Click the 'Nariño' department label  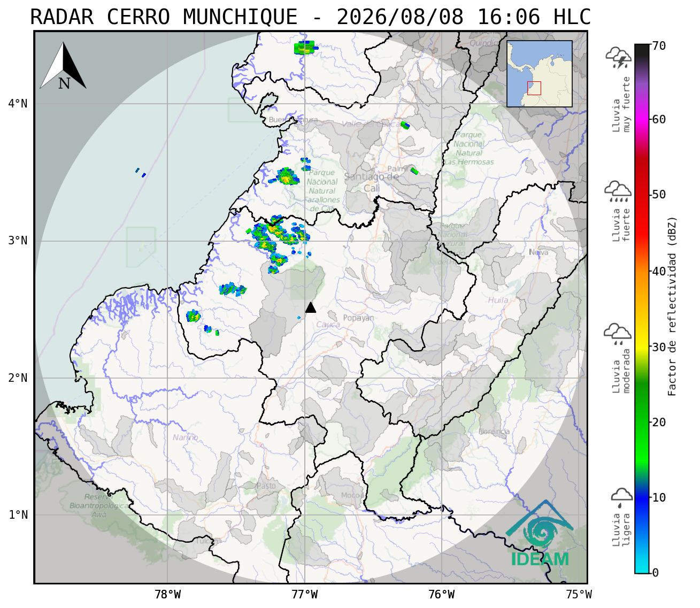(x=185, y=437)
